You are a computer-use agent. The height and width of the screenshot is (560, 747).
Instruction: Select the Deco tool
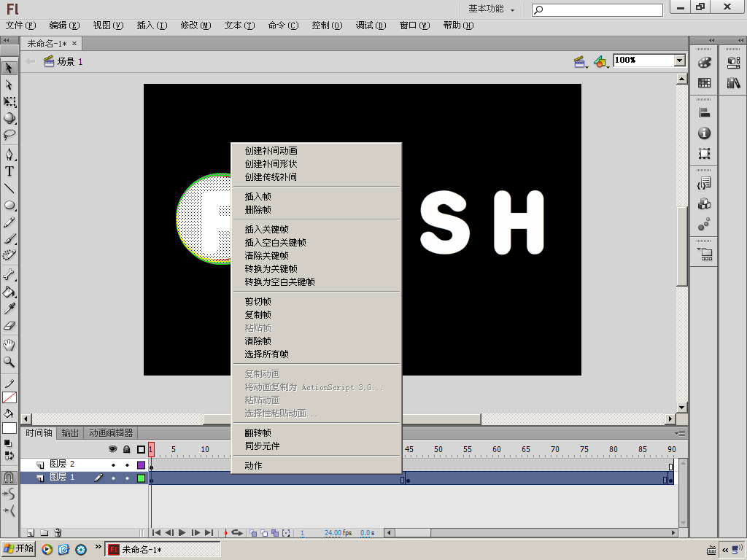(9, 256)
